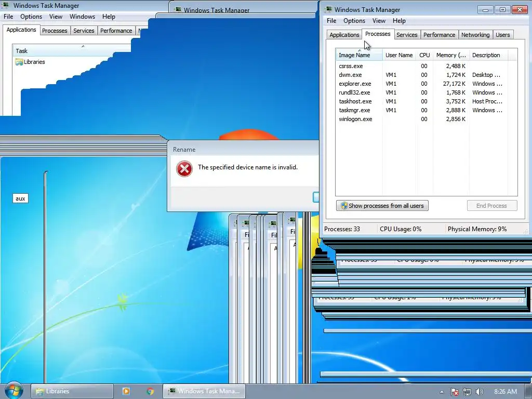
Task: Click Show processes from all users
Action: pos(382,206)
